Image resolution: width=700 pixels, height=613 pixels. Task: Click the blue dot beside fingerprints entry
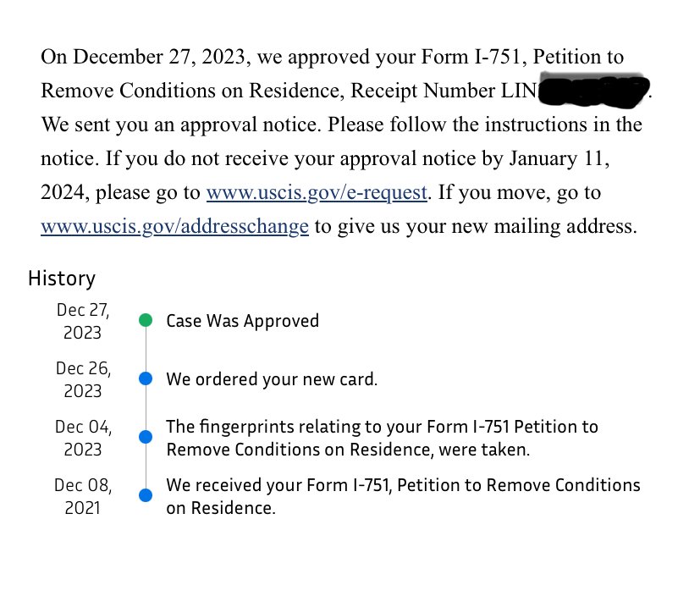tap(146, 437)
